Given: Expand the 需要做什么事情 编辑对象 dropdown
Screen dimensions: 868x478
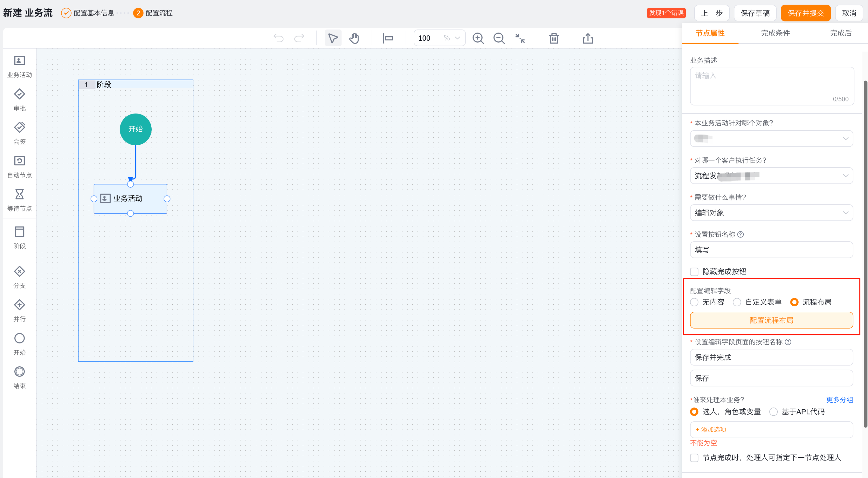Looking at the screenshot, I should click(771, 213).
